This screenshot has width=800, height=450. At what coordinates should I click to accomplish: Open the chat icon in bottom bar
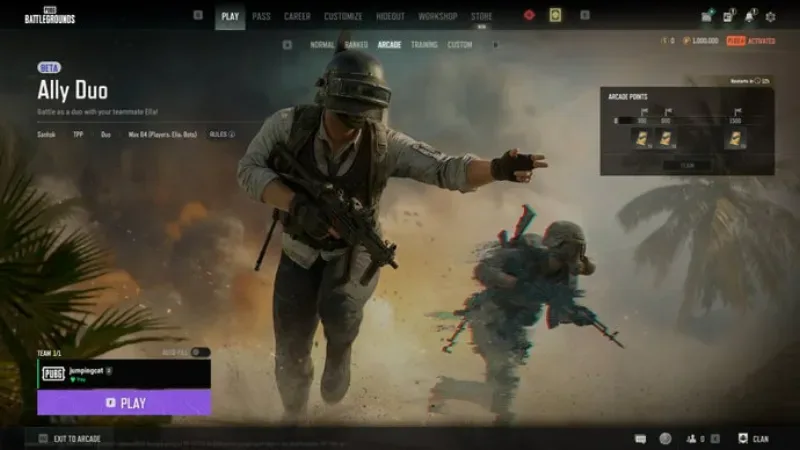[x=640, y=439]
